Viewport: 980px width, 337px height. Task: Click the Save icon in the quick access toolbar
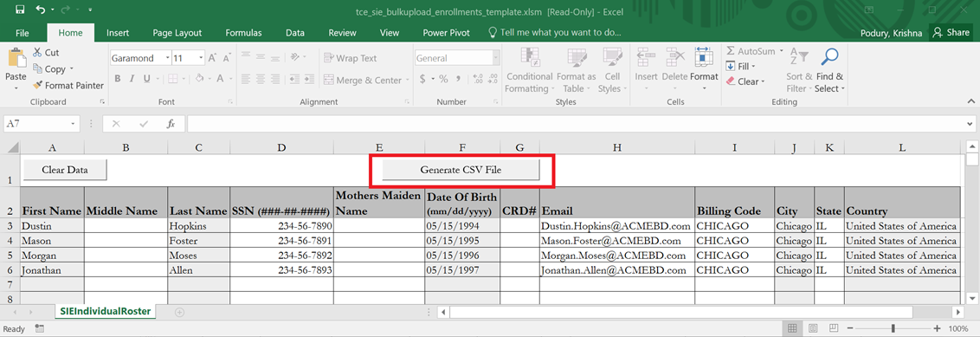[x=20, y=10]
